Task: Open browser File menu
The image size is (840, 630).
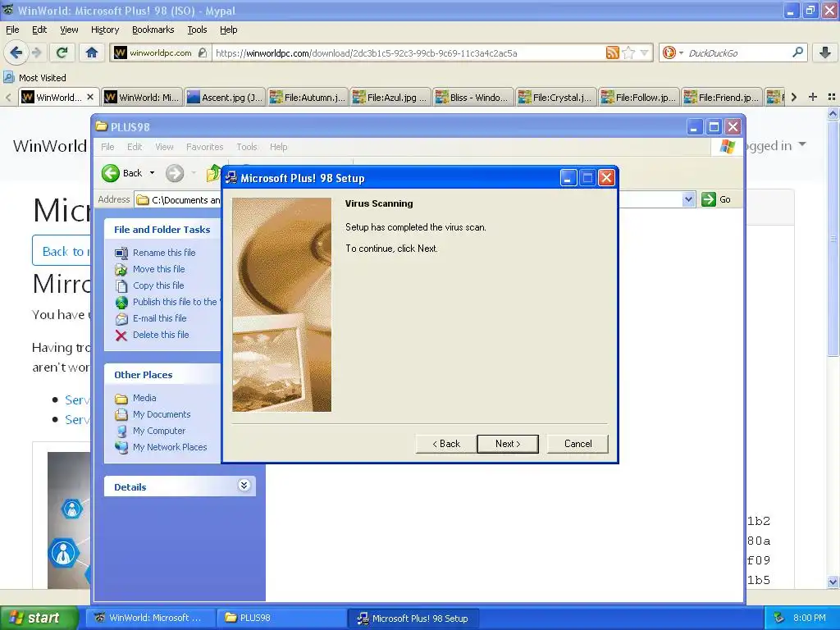Action: coord(12,30)
